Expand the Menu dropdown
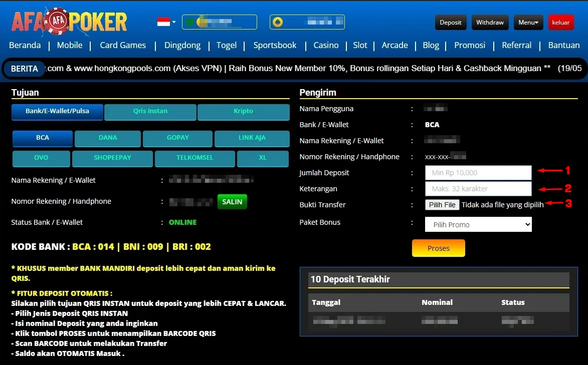 [528, 23]
